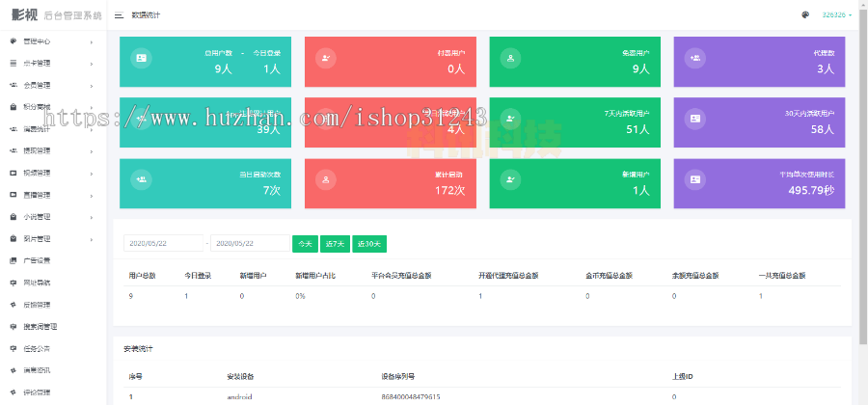Click the start date input field
Screen dimensions: 868x405
pyautogui.click(x=162, y=243)
